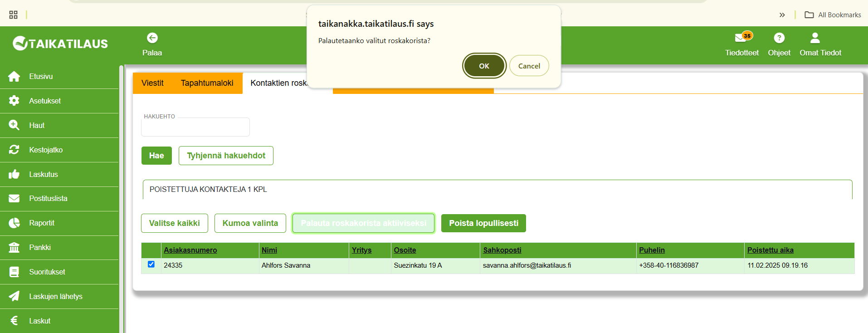Screen dimensions: 868x333
Task: Sort by Nimi column header
Action: click(269, 250)
